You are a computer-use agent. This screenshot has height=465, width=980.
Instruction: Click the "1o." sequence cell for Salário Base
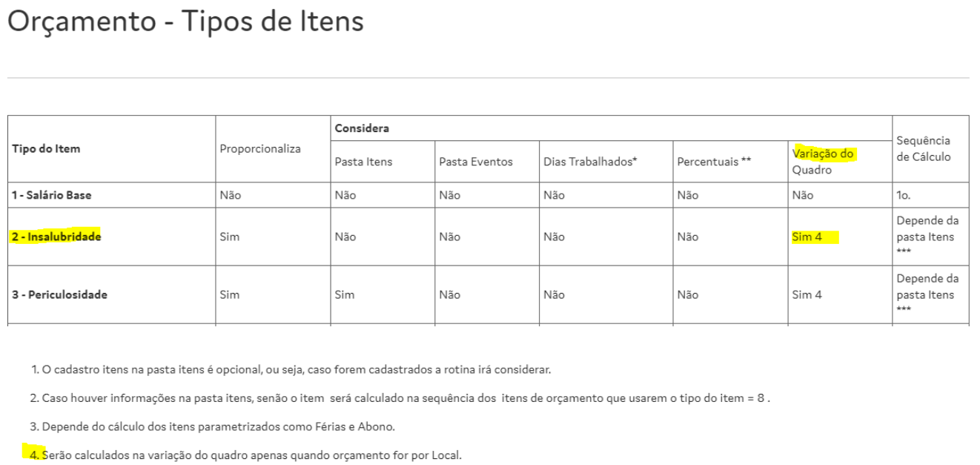tap(905, 196)
